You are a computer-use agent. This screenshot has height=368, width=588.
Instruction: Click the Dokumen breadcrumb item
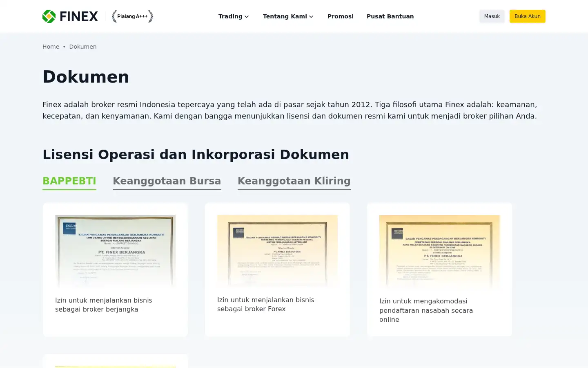[83, 47]
